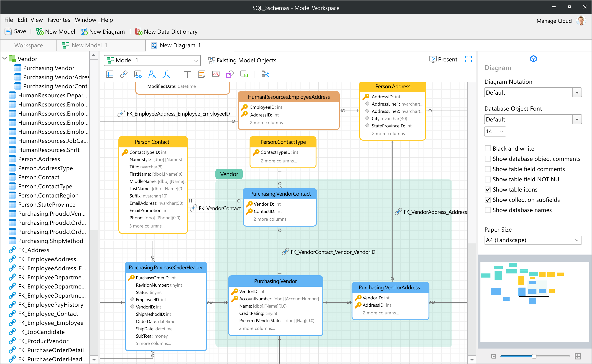Select the shapes tool icon
Image resolution: width=592 pixels, height=364 pixels.
pos(230,74)
